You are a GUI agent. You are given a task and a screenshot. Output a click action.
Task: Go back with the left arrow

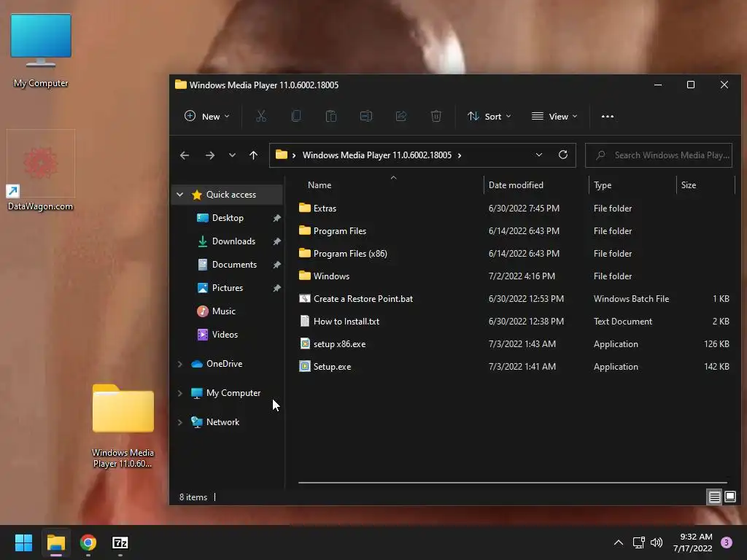click(x=185, y=155)
